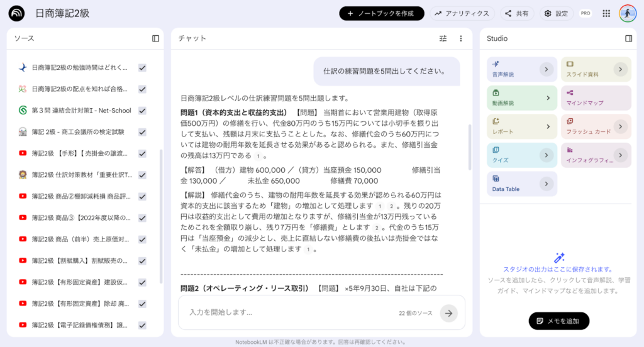Click the クイズ quiz tile
The width and height of the screenshot is (644, 347).
tap(521, 155)
